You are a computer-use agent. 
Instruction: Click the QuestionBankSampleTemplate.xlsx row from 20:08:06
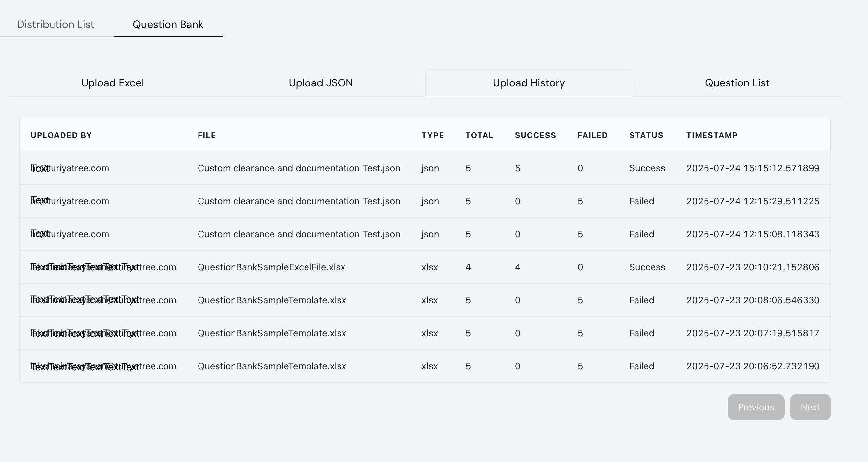(271, 300)
